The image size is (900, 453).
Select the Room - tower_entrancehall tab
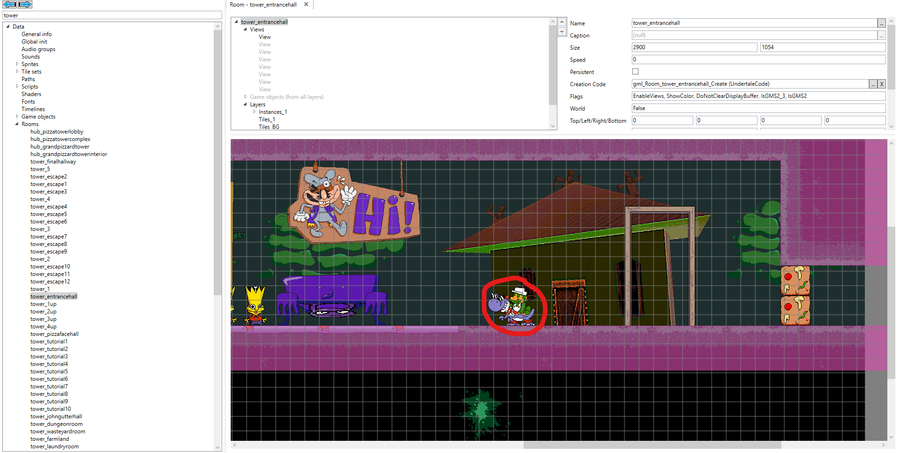[263, 5]
